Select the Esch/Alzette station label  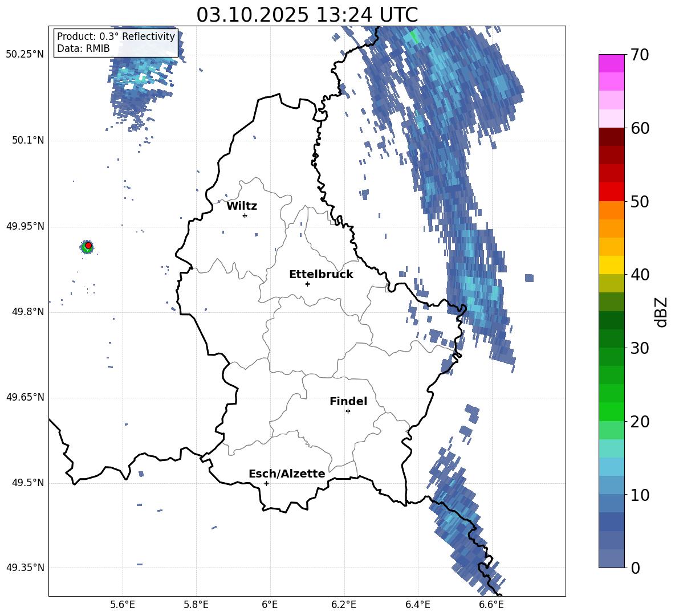click(x=287, y=474)
